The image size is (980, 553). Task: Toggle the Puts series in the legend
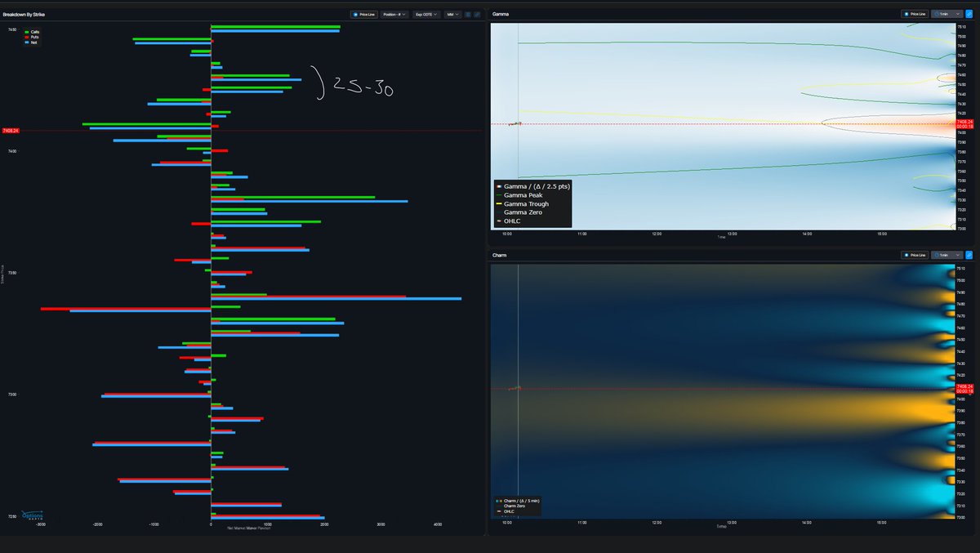(32, 37)
